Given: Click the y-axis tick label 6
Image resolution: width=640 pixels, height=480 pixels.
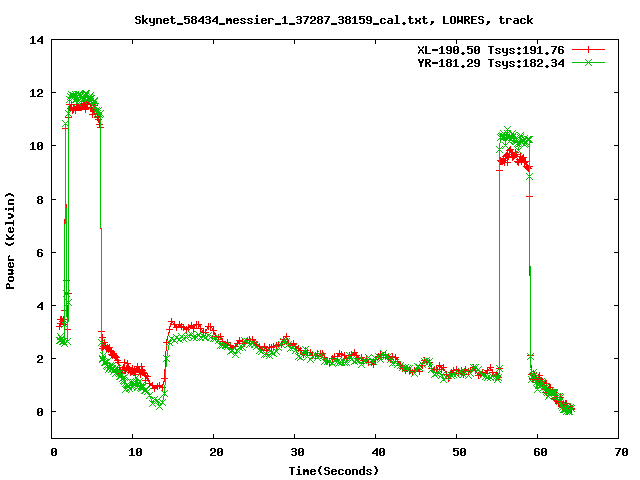Looking at the screenshot, I should coord(40,253).
